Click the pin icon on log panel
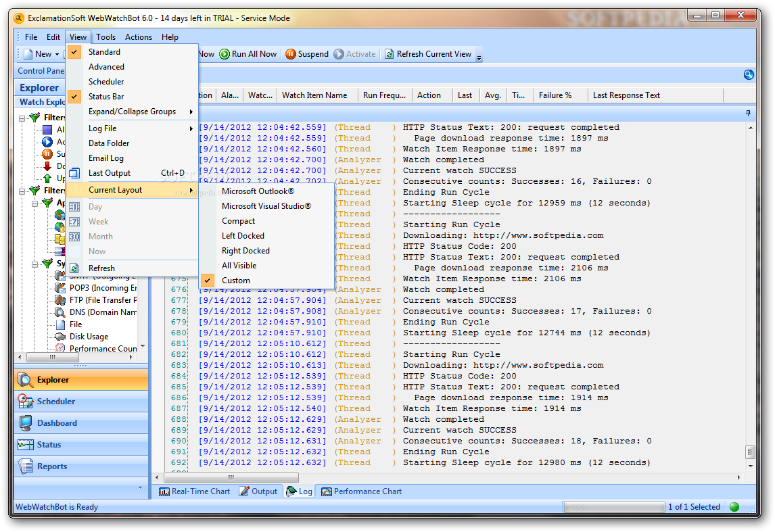Image resolution: width=775 pixels, height=532 pixels. [x=749, y=113]
